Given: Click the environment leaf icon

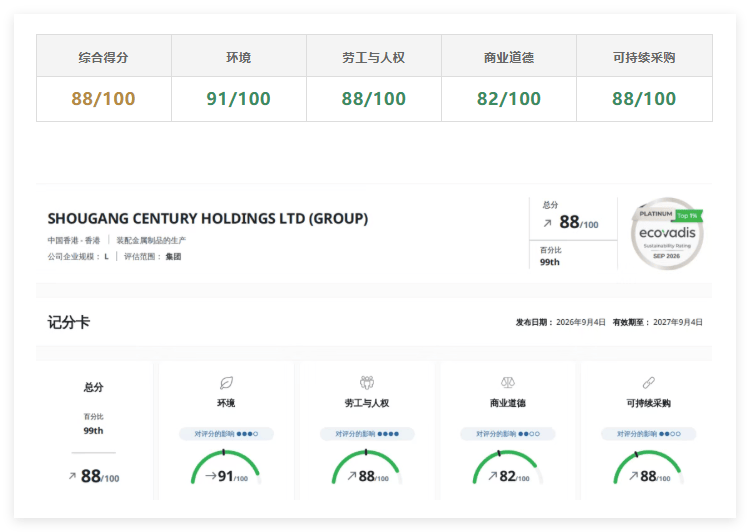Looking at the screenshot, I should 226,383.
